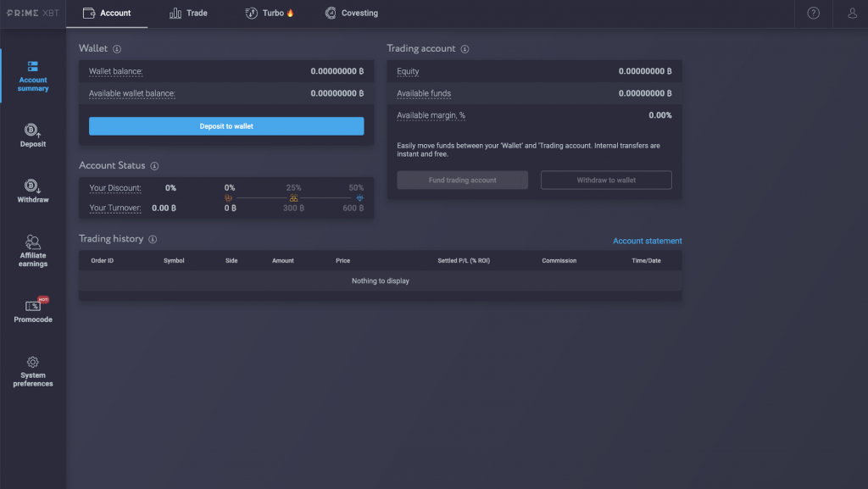Image resolution: width=868 pixels, height=489 pixels.
Task: Open the Deposit section in sidebar
Action: pos(32,136)
